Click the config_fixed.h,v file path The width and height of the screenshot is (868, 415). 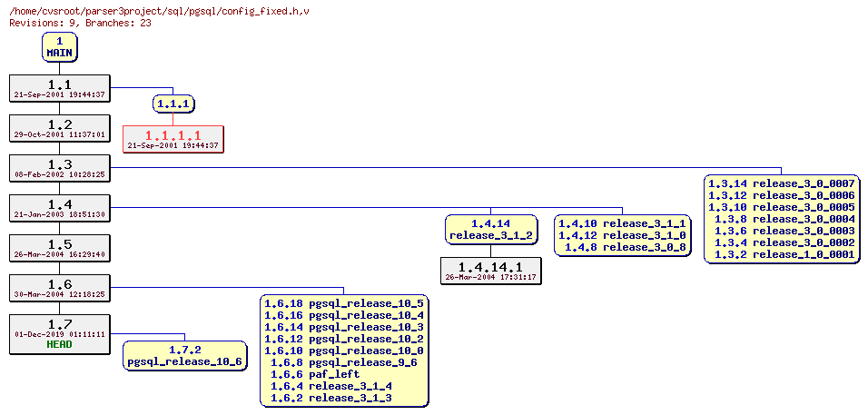tap(160, 11)
